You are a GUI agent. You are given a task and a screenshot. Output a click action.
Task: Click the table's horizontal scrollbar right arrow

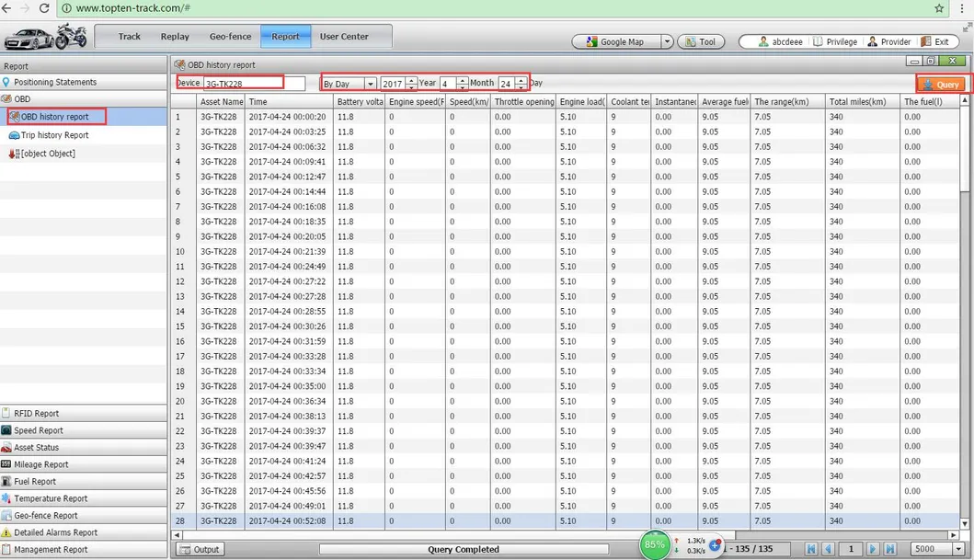[953, 534]
